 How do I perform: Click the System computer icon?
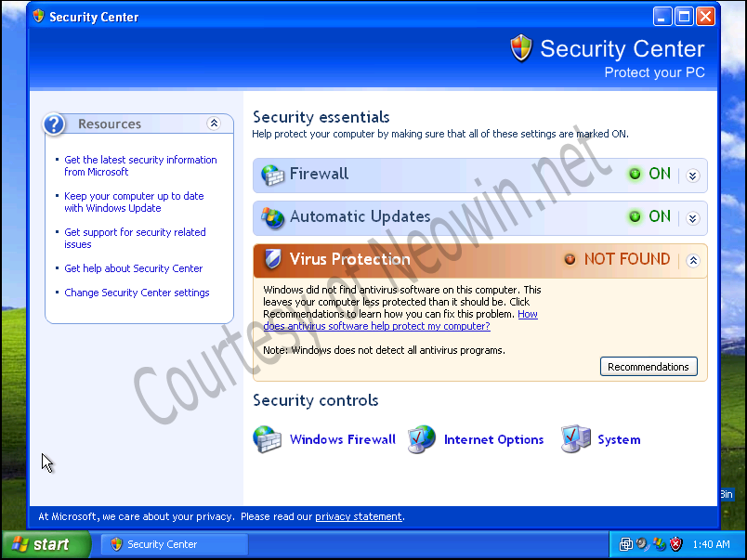point(575,439)
